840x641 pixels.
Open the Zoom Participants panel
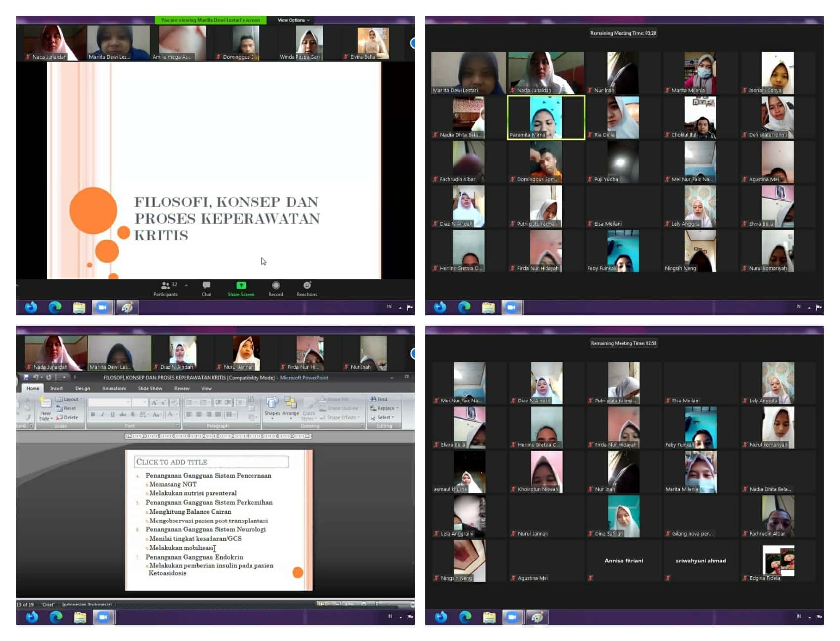(166, 286)
